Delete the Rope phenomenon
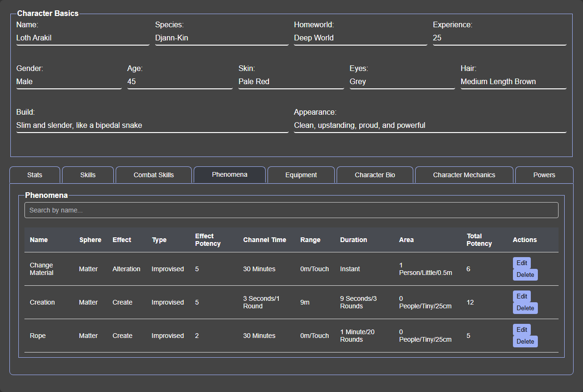583x392 pixels. pyautogui.click(x=525, y=341)
